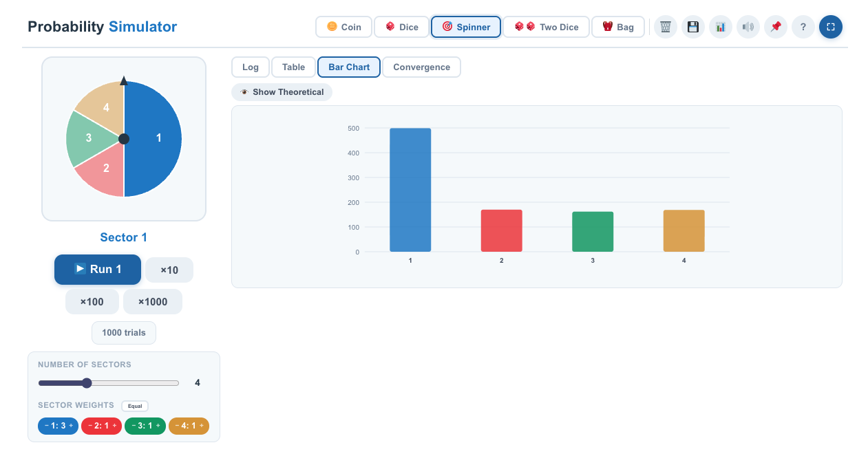Click the Run 1 button
The width and height of the screenshot is (868, 456).
(98, 269)
